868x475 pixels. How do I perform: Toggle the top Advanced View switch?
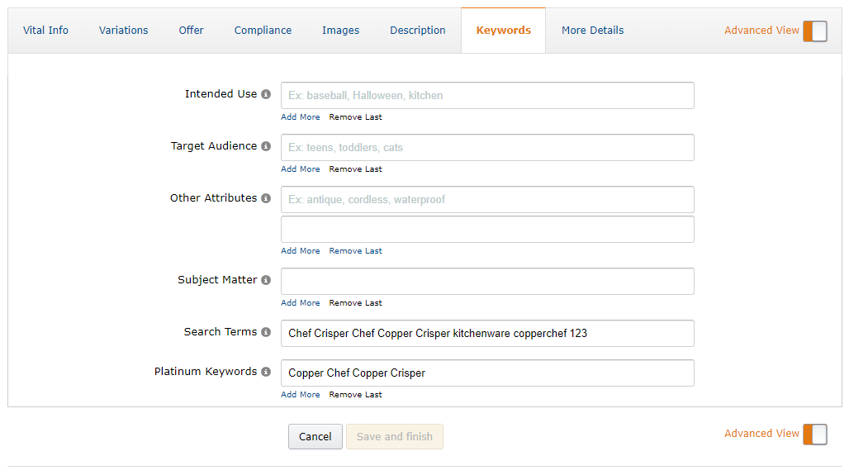pos(814,31)
